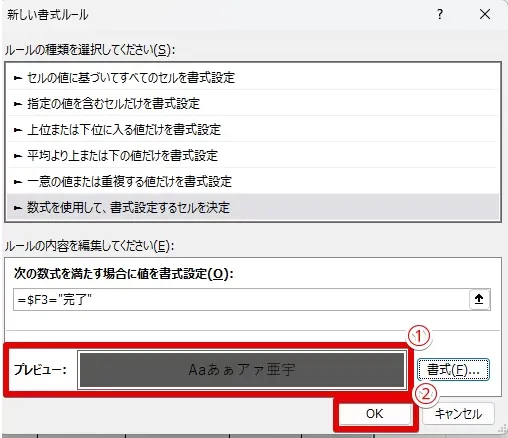The height and width of the screenshot is (438, 508).
Task: Click the キャンセル button
Action: click(458, 414)
